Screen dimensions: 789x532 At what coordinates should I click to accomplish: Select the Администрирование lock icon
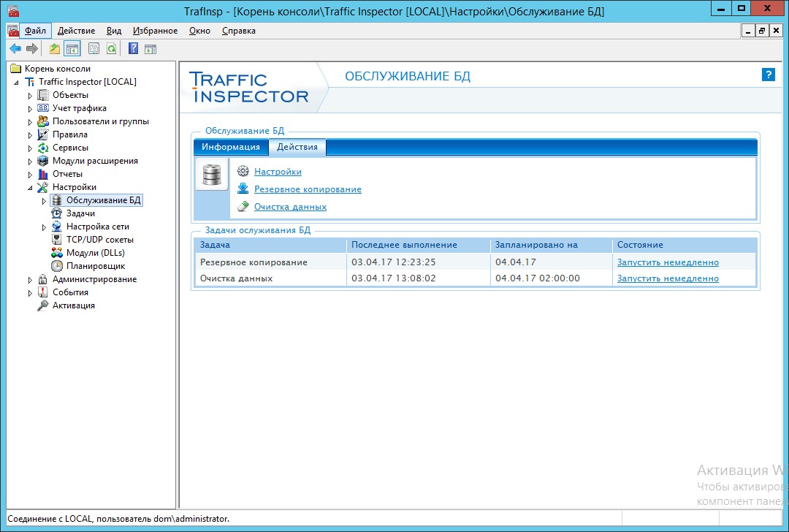pyautogui.click(x=43, y=279)
